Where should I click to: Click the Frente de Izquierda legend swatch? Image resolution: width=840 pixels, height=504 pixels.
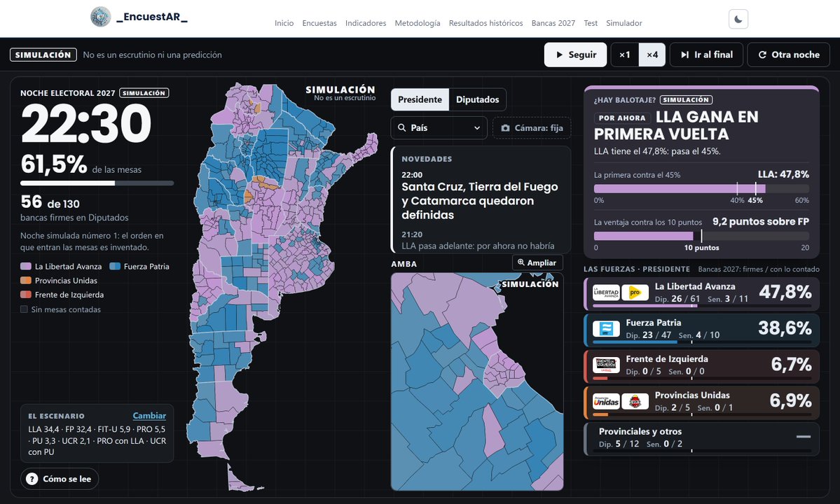tap(26, 295)
